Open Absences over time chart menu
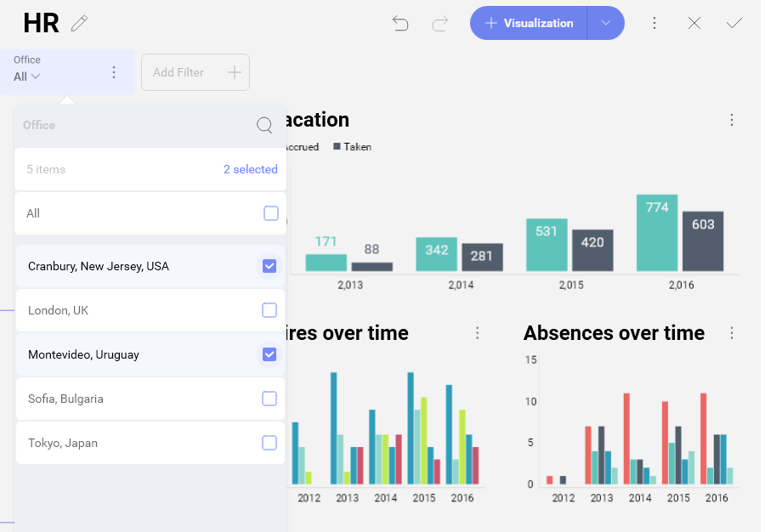The image size is (765, 532). (x=731, y=333)
